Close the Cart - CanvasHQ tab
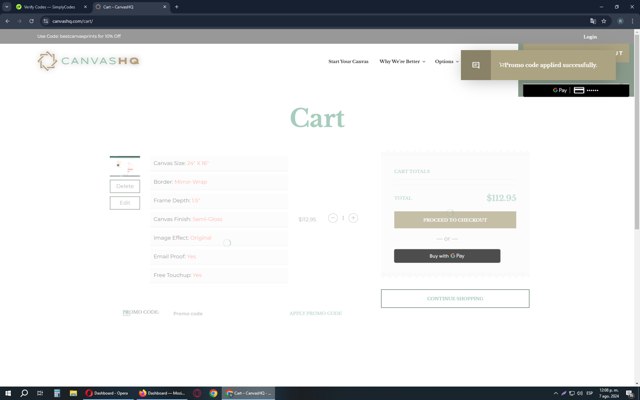Screen dimensions: 640x400 (x=164, y=7)
